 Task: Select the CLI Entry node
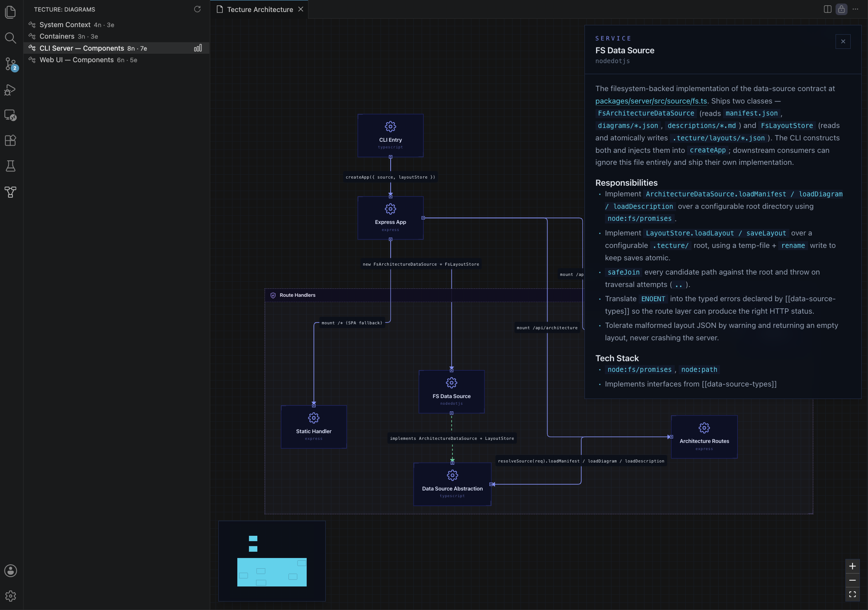pyautogui.click(x=390, y=136)
